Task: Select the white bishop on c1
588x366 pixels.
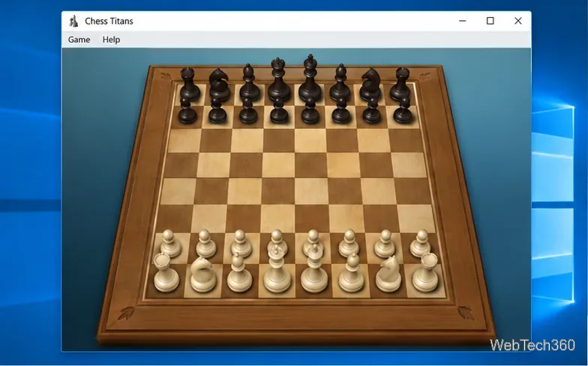Action: pos(239,273)
